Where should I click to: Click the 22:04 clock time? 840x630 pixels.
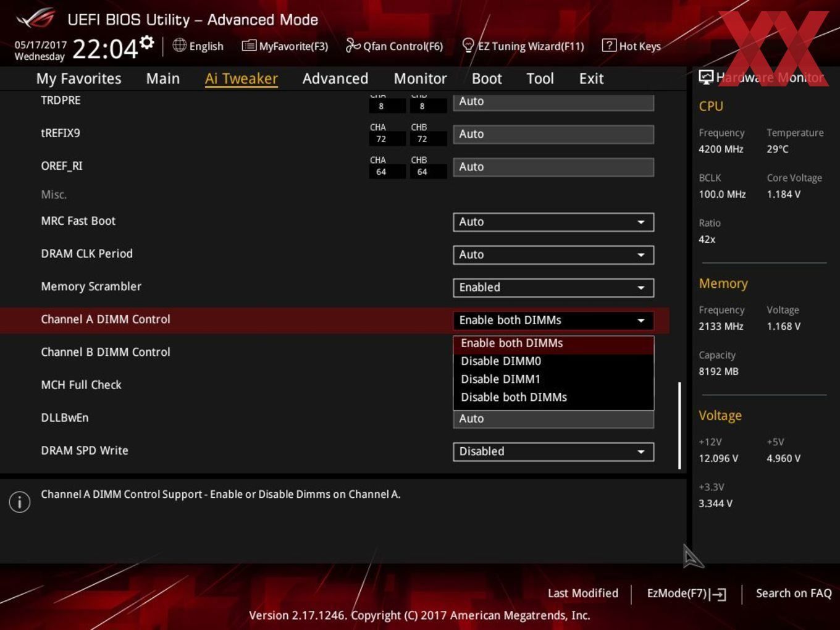click(105, 48)
